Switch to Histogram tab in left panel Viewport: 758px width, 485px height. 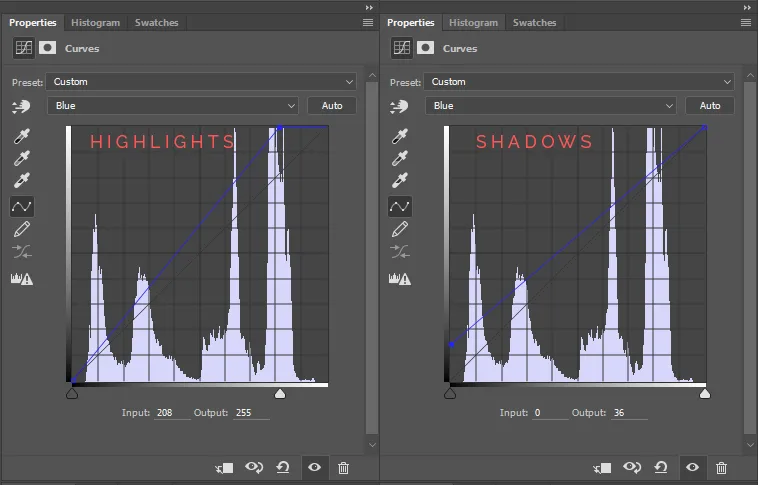pyautogui.click(x=95, y=23)
